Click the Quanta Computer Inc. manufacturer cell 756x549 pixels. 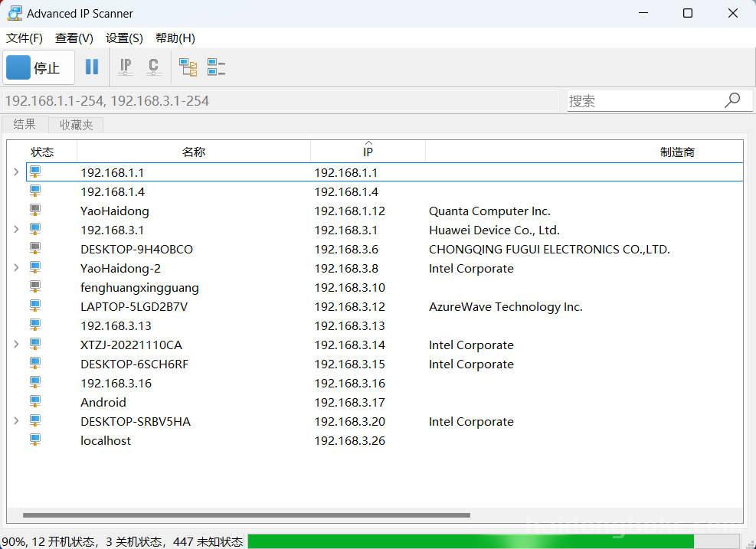pos(489,211)
